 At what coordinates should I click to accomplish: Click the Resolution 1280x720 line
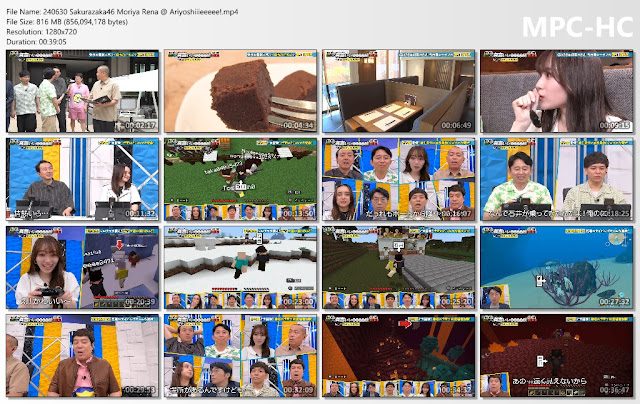pyautogui.click(x=42, y=32)
